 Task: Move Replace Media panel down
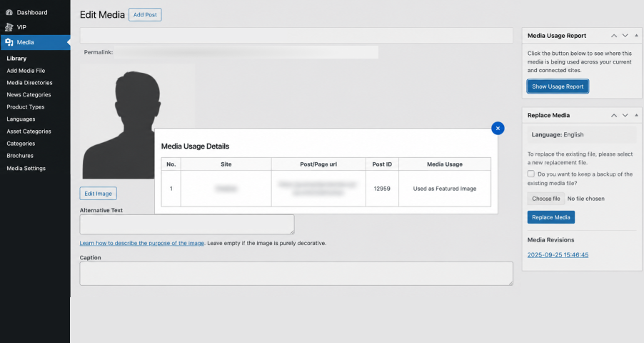(x=625, y=116)
